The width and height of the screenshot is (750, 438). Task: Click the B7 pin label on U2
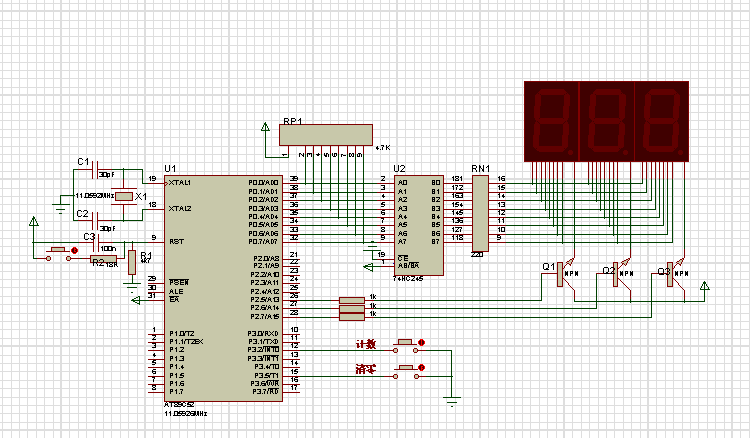click(435, 241)
